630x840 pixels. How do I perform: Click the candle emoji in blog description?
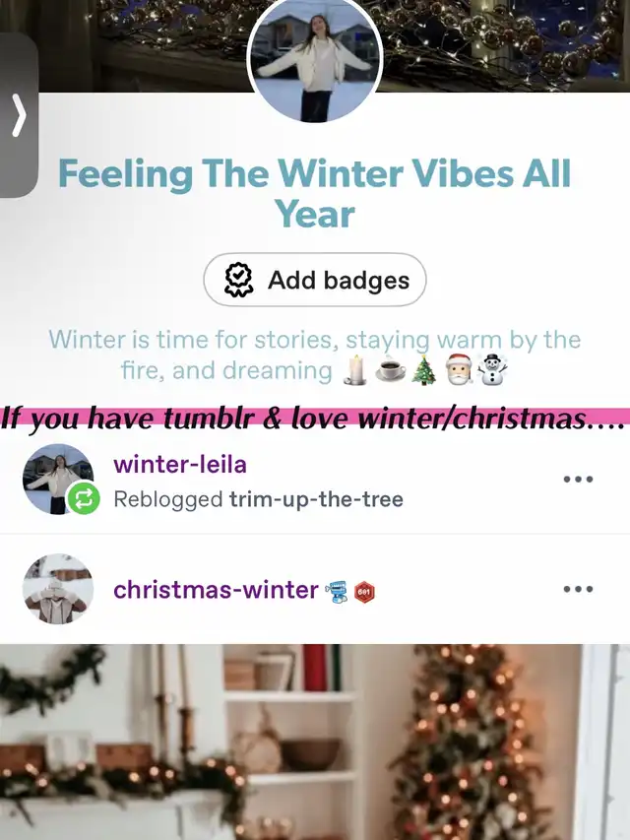(x=355, y=370)
